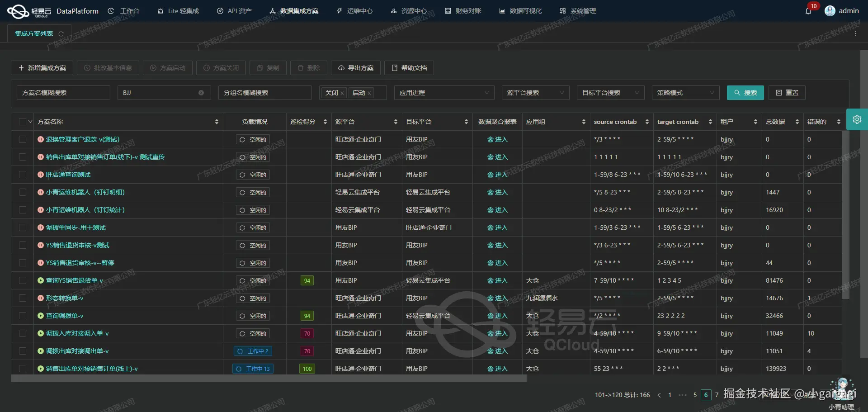Click the 导出方案 button
868x412 pixels.
355,68
